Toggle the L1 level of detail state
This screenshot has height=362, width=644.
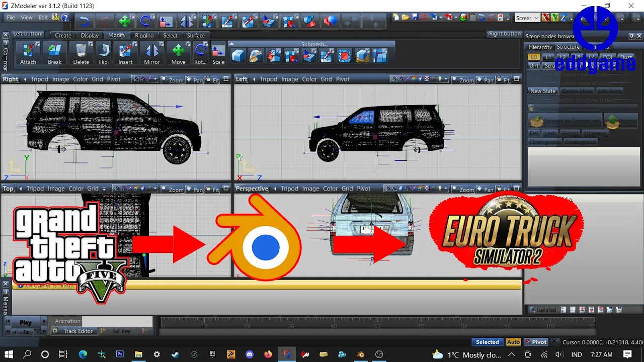point(548,57)
